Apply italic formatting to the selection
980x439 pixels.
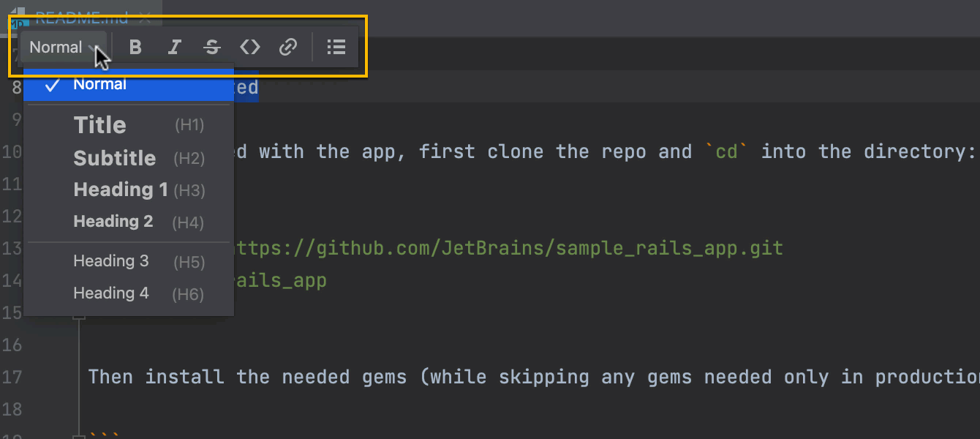[174, 48]
